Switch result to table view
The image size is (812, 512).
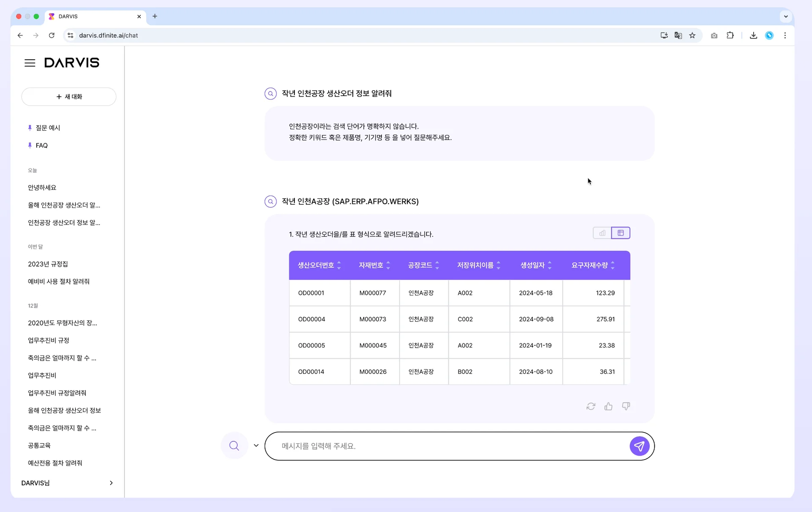(620, 233)
